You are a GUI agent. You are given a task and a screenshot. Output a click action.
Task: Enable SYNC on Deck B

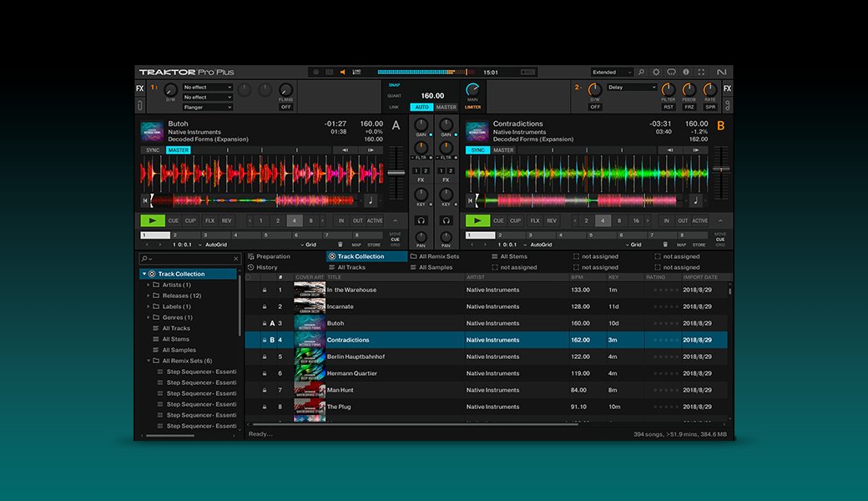point(477,149)
